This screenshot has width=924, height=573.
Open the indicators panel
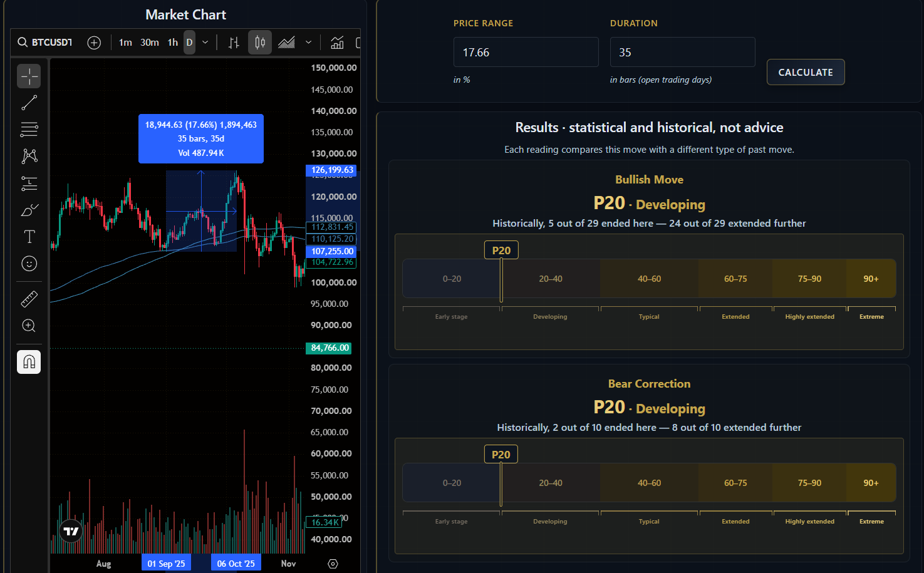[337, 43]
